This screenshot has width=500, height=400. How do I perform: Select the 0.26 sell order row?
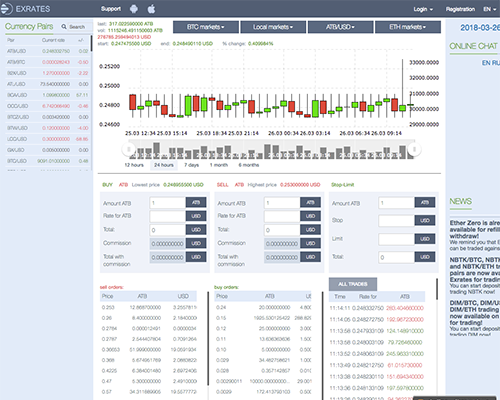point(149,318)
